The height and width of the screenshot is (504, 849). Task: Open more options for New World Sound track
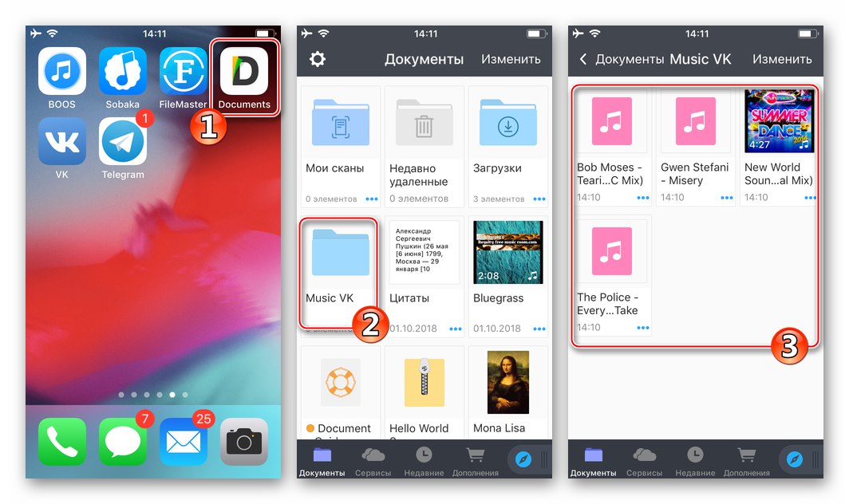coord(810,198)
